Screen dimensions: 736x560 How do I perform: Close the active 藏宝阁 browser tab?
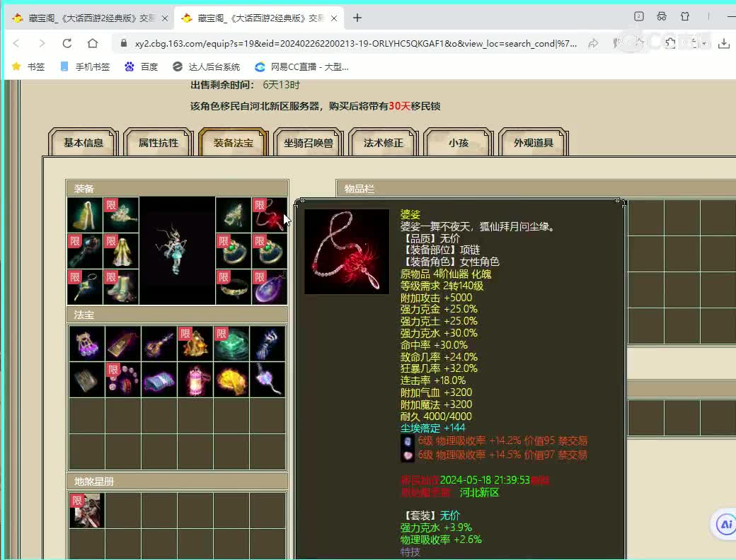pyautogui.click(x=334, y=18)
